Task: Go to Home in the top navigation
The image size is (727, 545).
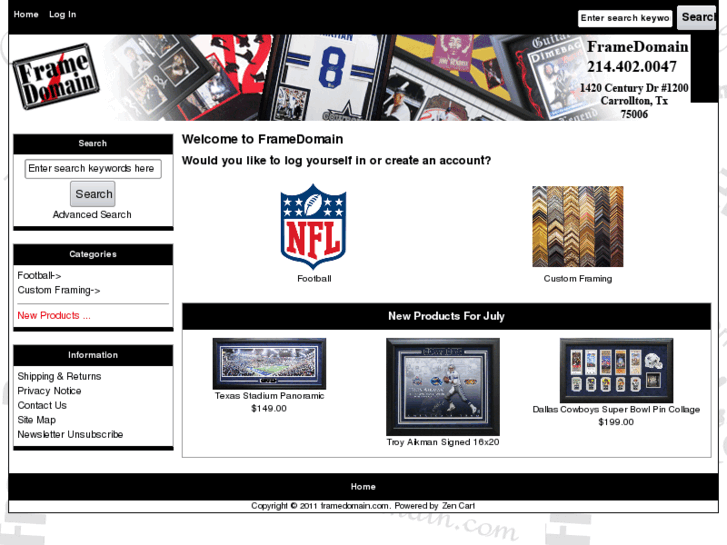Action: pos(26,14)
